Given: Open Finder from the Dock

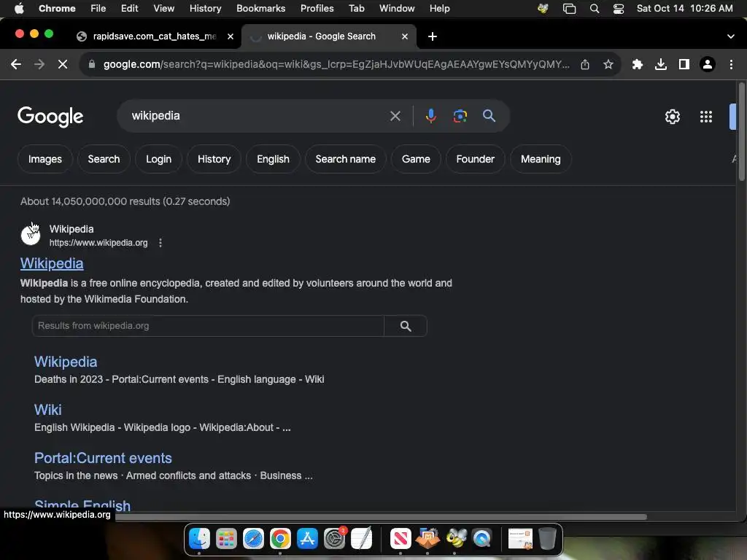Looking at the screenshot, I should [199, 539].
